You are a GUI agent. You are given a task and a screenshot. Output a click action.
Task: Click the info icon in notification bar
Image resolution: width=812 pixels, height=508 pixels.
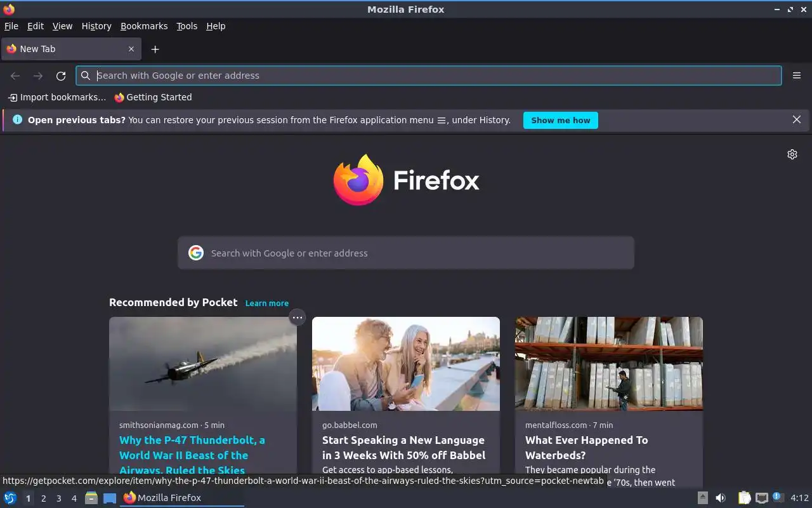tap(17, 119)
